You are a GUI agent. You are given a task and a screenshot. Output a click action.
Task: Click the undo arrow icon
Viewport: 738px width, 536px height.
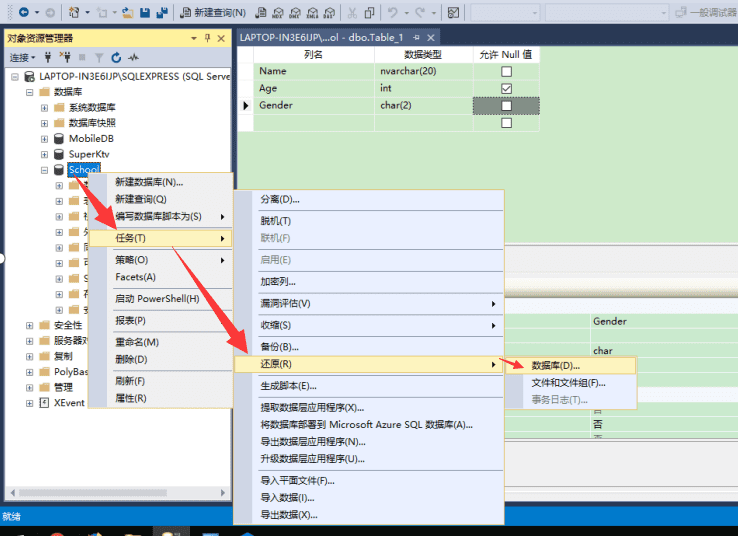click(x=393, y=12)
